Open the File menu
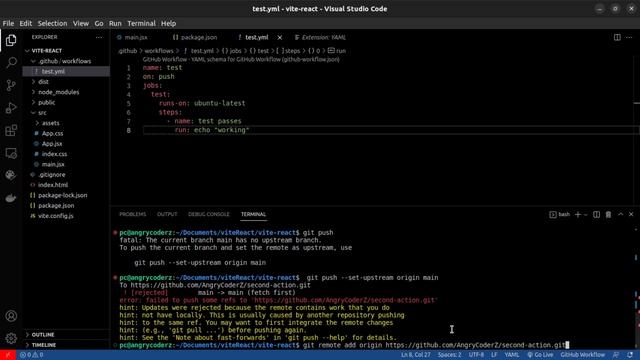The image size is (640, 360). click(8, 23)
